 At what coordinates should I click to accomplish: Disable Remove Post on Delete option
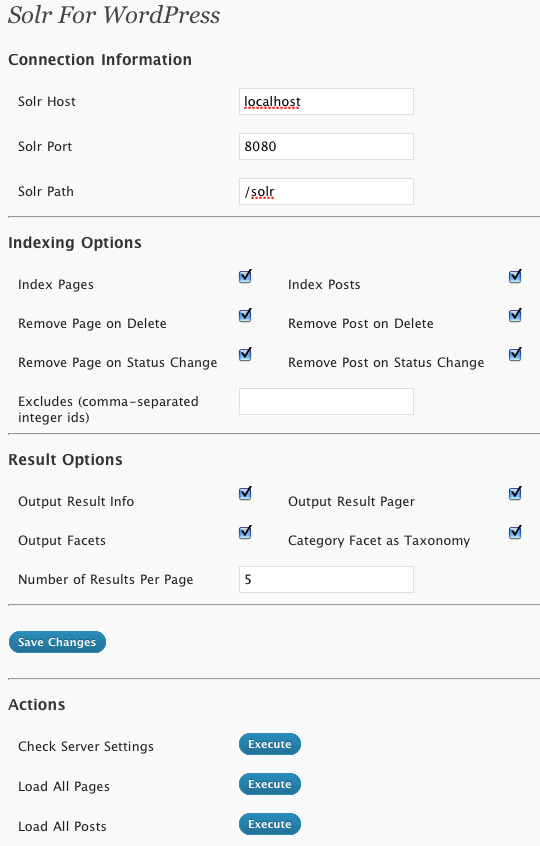(x=515, y=315)
